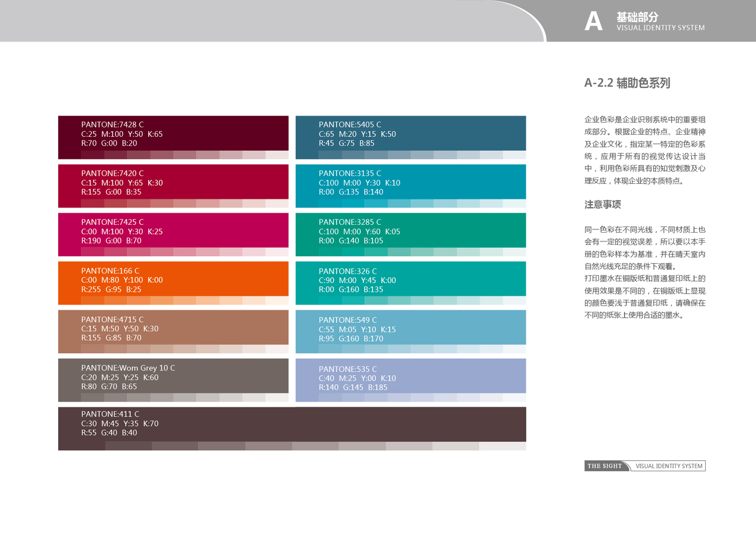Click the text 'R:155 G:85 B:70'

[111, 338]
